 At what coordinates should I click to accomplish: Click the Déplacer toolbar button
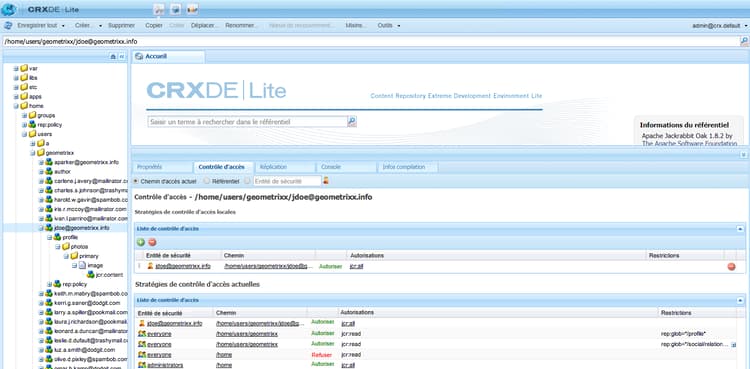point(205,25)
